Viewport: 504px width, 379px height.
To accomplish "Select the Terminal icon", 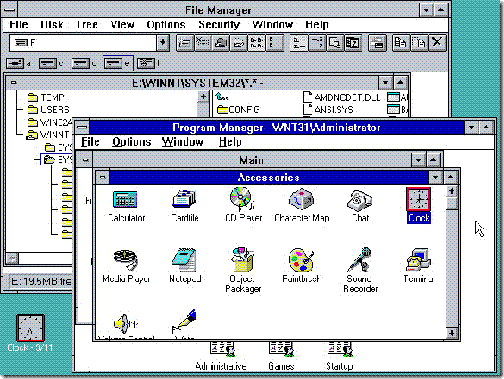I will click(x=418, y=260).
